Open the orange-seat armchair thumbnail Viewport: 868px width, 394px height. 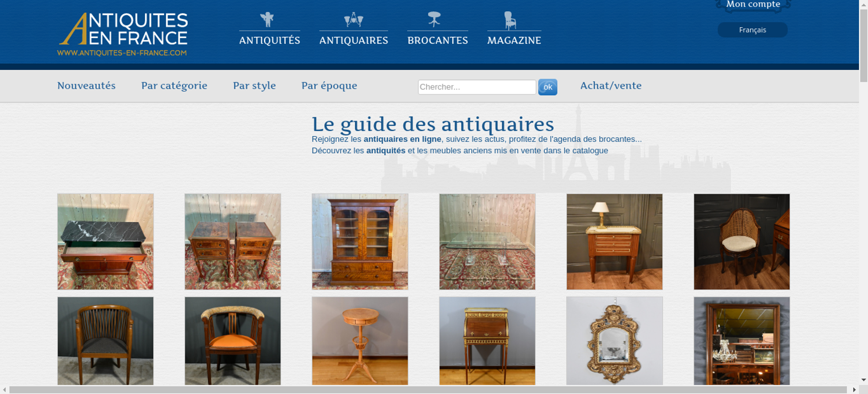click(x=233, y=341)
